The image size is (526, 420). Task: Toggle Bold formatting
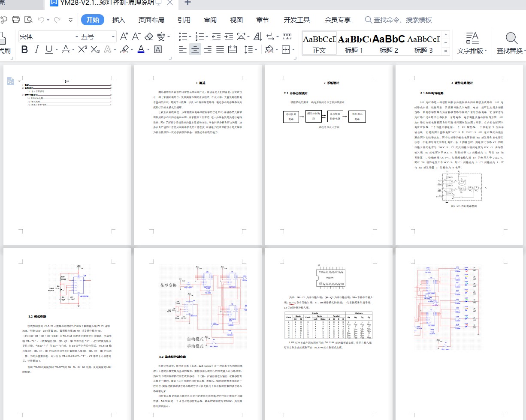click(x=24, y=50)
